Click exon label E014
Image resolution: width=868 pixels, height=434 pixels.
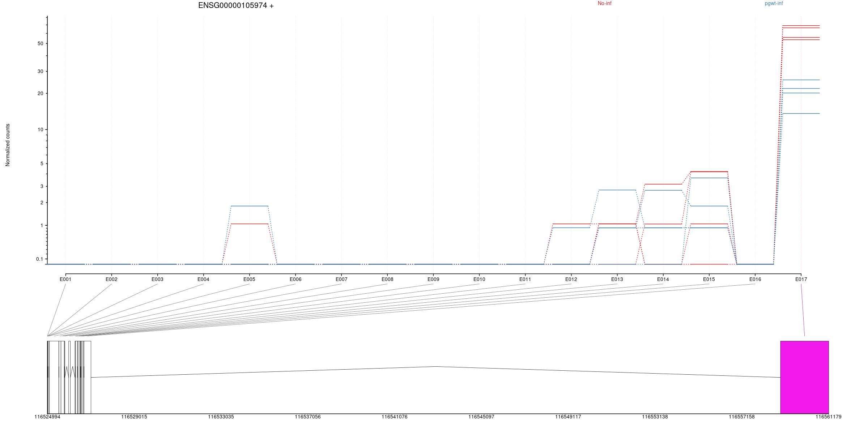pos(663,279)
